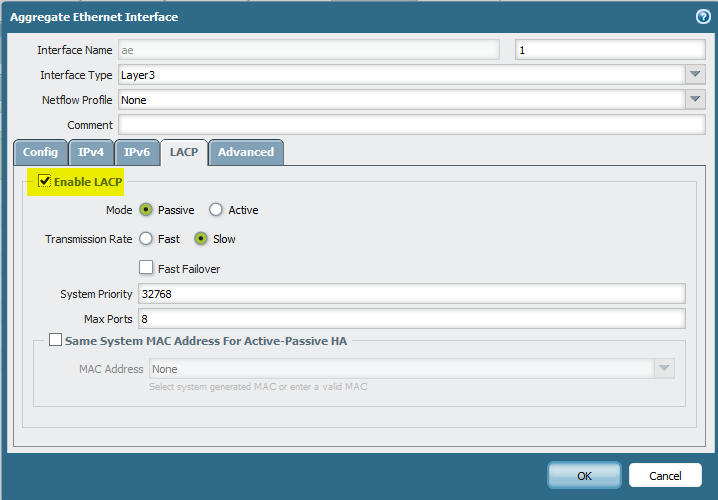
Task: Select Active mode radio button
Action: [x=216, y=210]
